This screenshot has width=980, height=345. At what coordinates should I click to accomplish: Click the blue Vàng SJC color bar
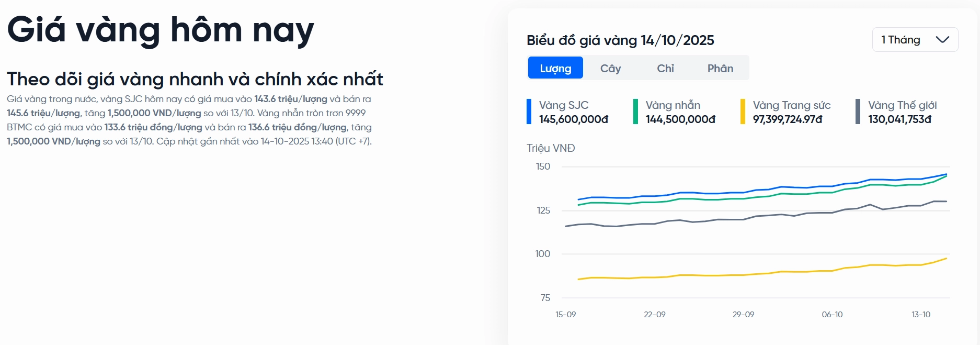(529, 112)
